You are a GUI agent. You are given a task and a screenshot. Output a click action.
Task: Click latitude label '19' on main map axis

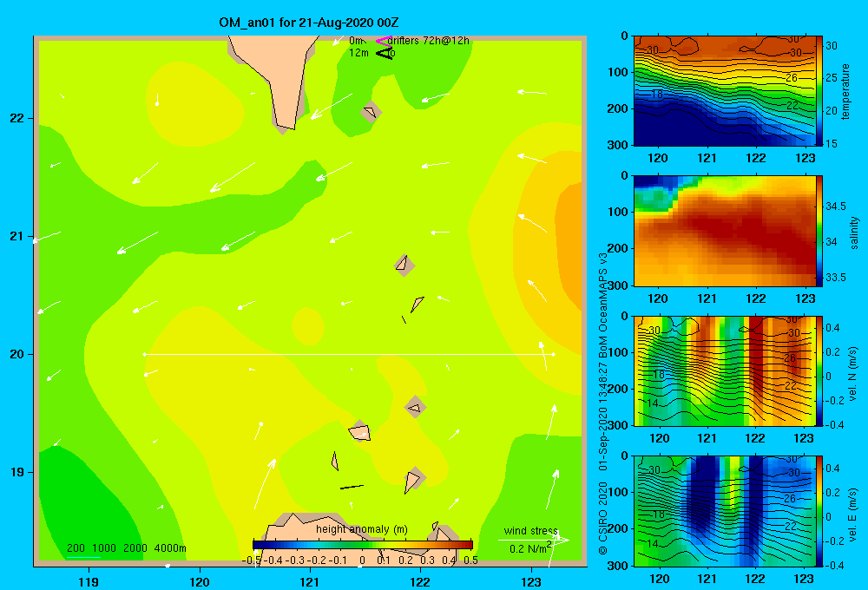tap(17, 472)
